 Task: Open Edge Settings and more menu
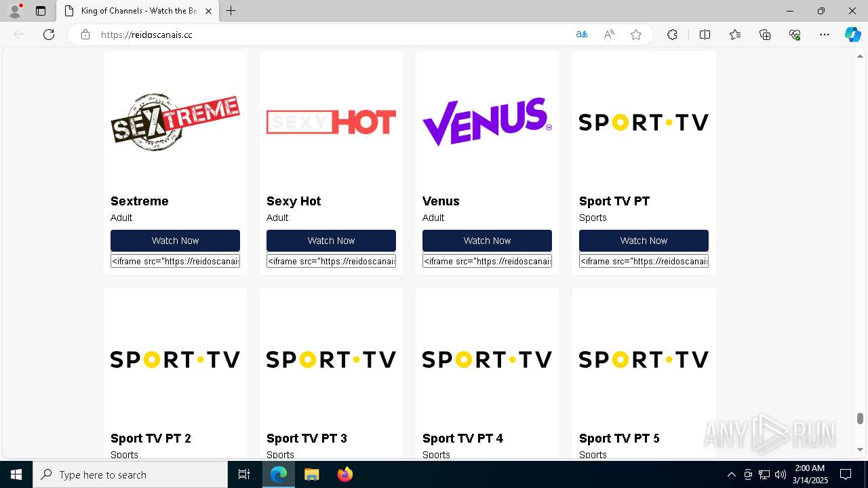[825, 35]
